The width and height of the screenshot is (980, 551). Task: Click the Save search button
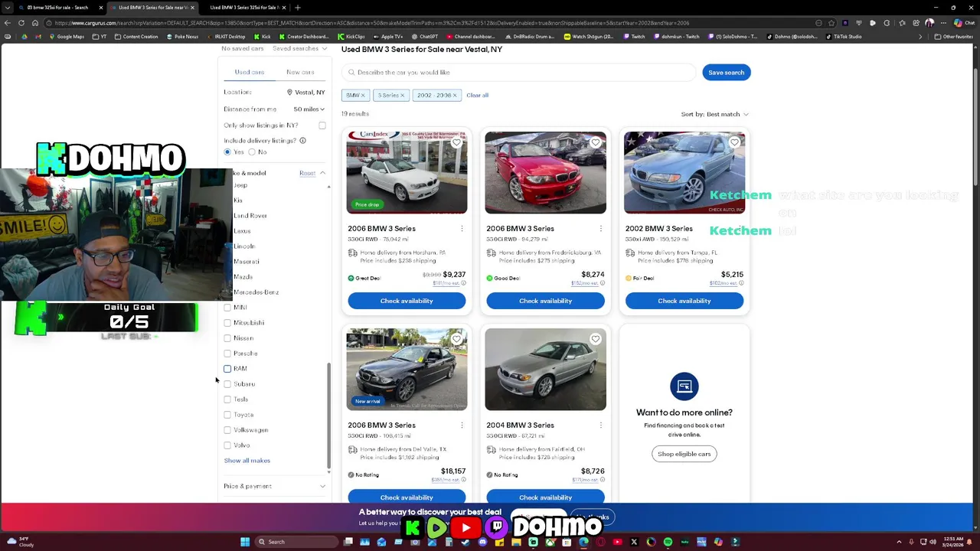[726, 73]
